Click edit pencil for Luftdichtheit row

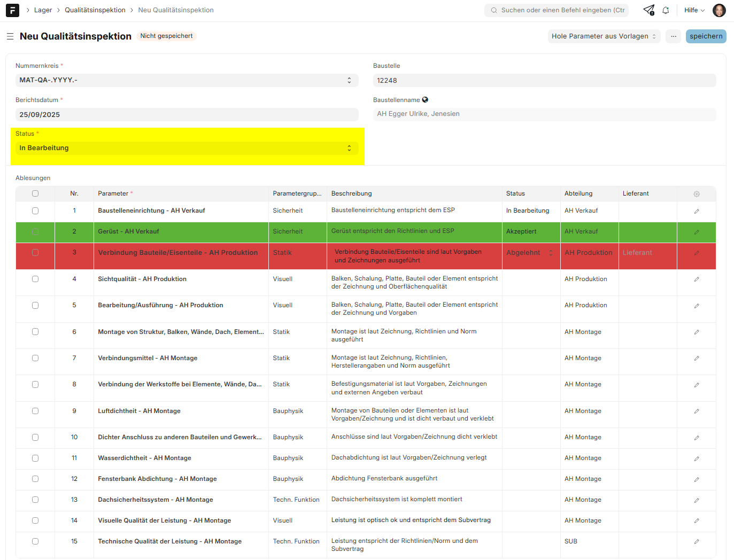tap(696, 411)
